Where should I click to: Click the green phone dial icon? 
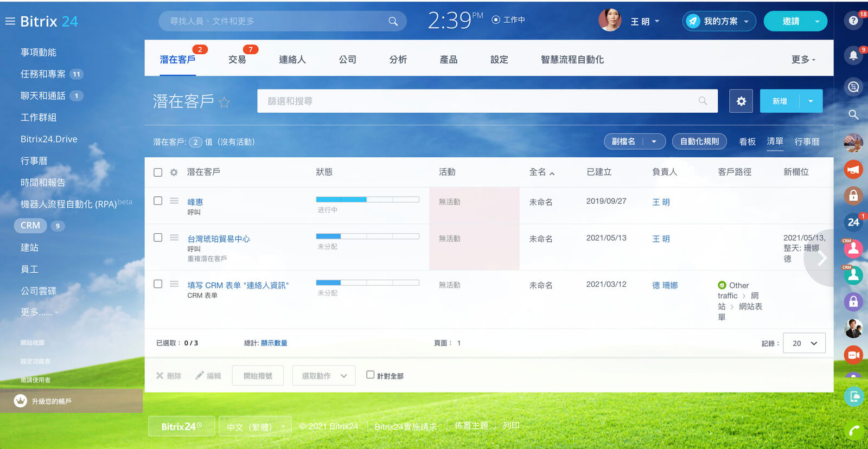click(853, 431)
